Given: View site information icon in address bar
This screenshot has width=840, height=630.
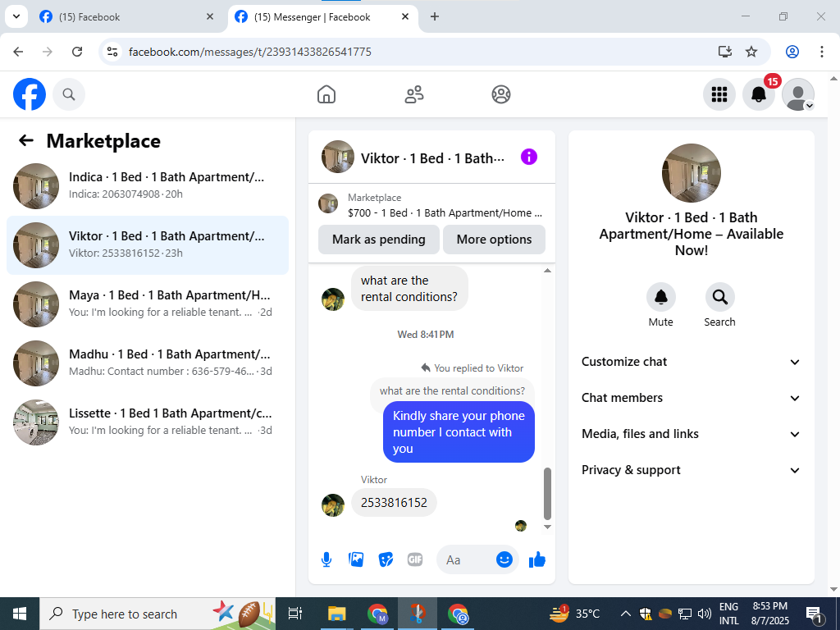Looking at the screenshot, I should click(x=112, y=52).
